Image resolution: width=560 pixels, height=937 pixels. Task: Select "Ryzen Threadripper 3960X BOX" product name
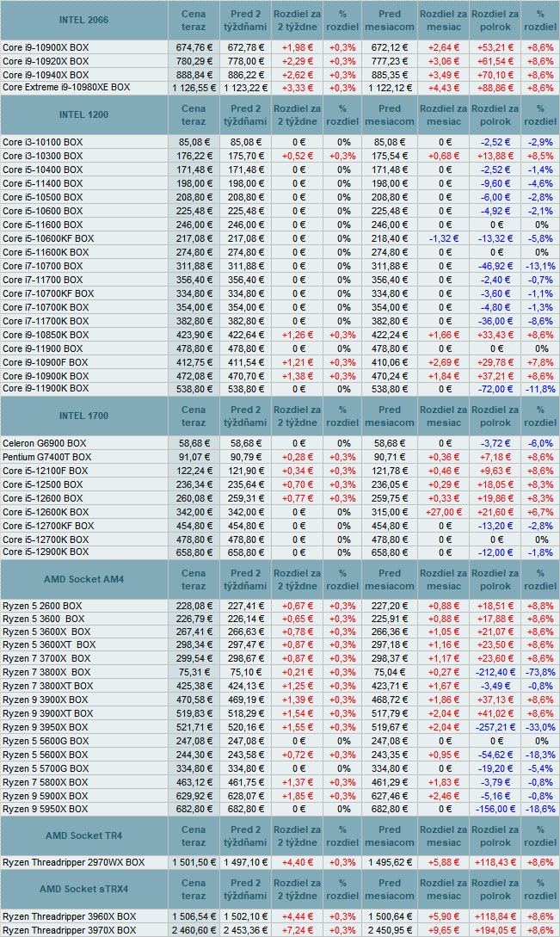70,916
